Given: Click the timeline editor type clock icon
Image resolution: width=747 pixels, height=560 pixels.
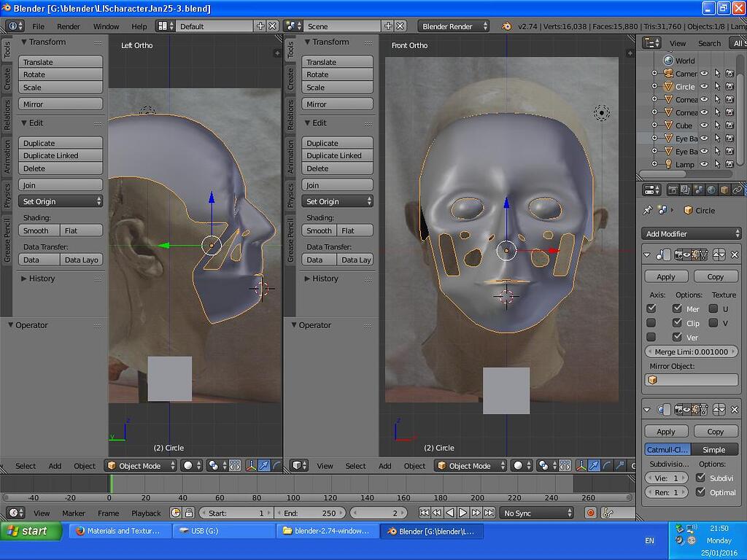Looking at the screenshot, I should point(15,513).
